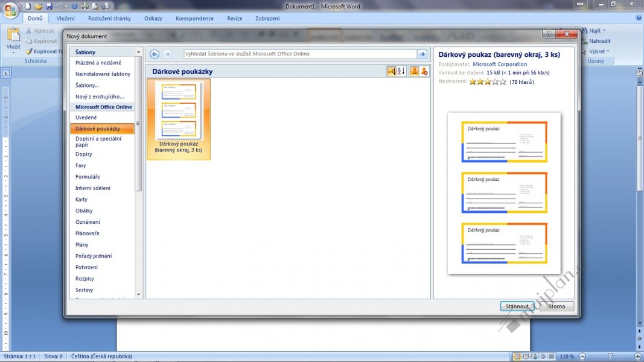Click the third rating star
The image size is (644, 362).
[488, 81]
